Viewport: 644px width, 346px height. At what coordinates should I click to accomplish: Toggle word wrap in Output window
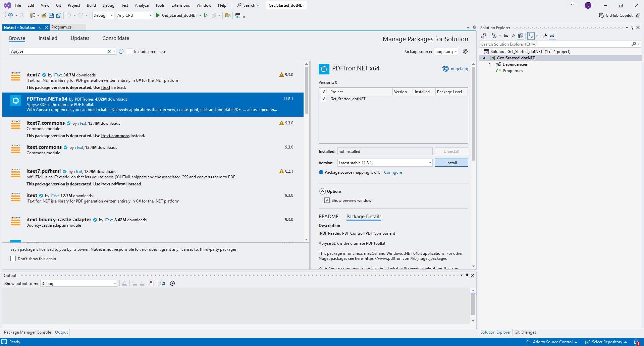162,283
